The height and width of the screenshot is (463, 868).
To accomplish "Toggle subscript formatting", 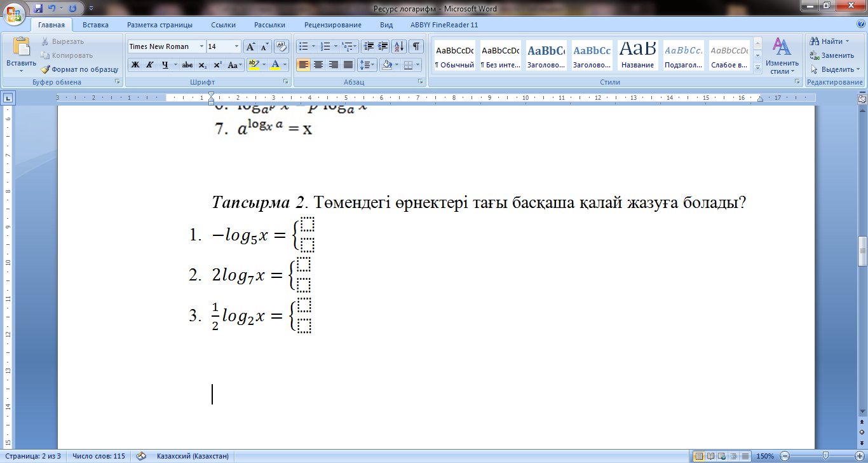I will 202,65.
